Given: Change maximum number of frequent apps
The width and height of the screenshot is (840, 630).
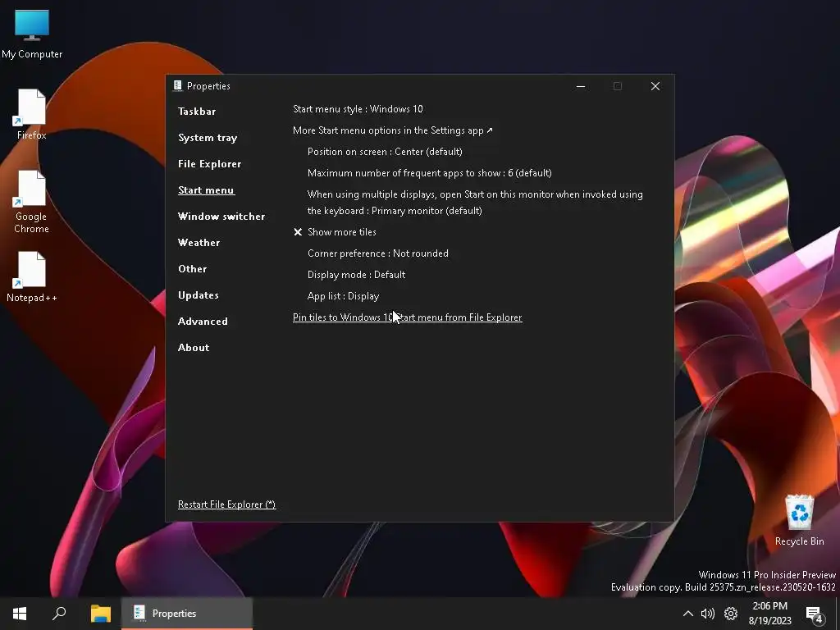Looking at the screenshot, I should pyautogui.click(x=429, y=173).
